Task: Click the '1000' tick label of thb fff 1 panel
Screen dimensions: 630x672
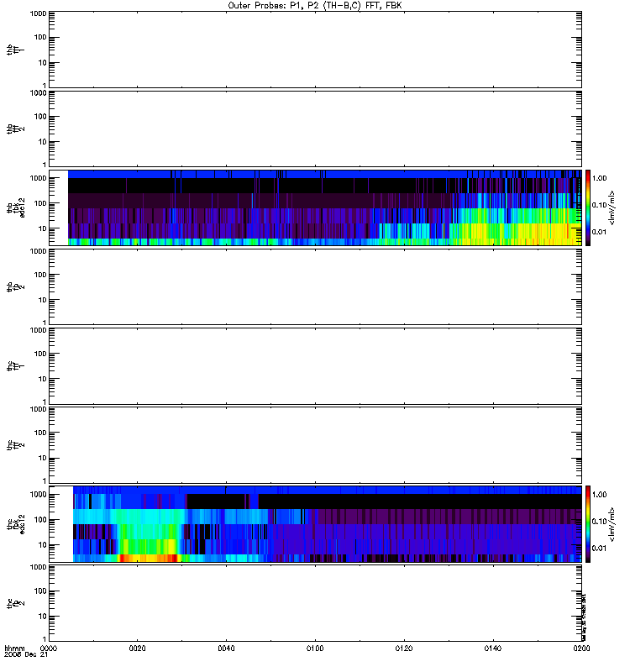Action: (38, 13)
